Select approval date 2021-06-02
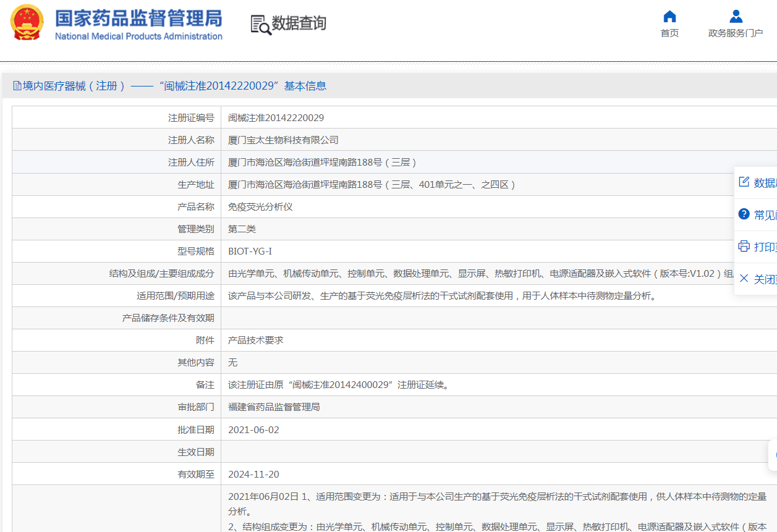Viewport: 777px width, 532px height. (x=253, y=429)
